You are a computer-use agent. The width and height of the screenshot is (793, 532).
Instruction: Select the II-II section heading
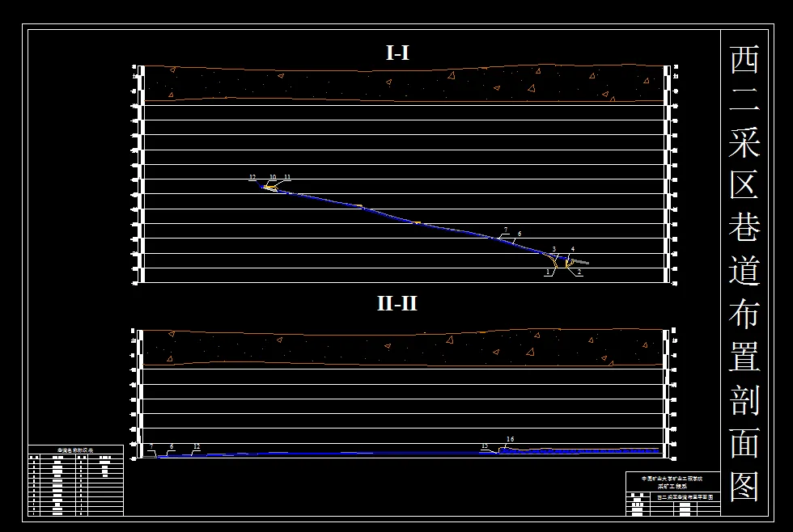coord(397,303)
